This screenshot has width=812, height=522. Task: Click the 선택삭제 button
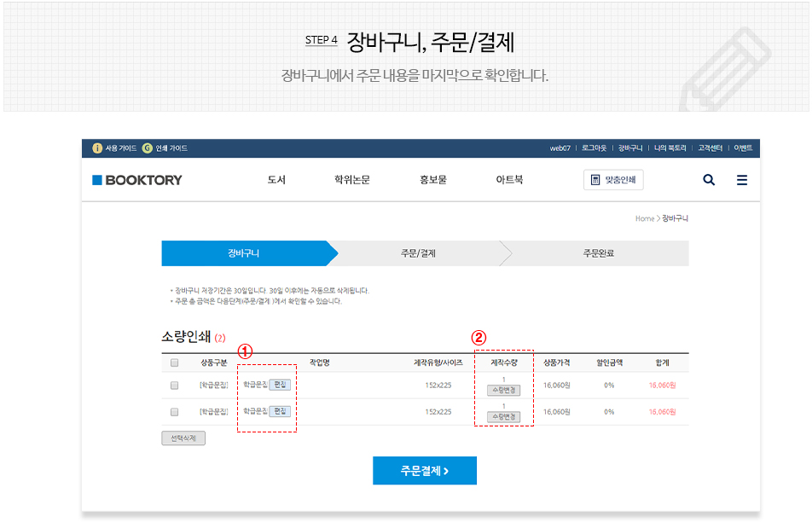(182, 438)
